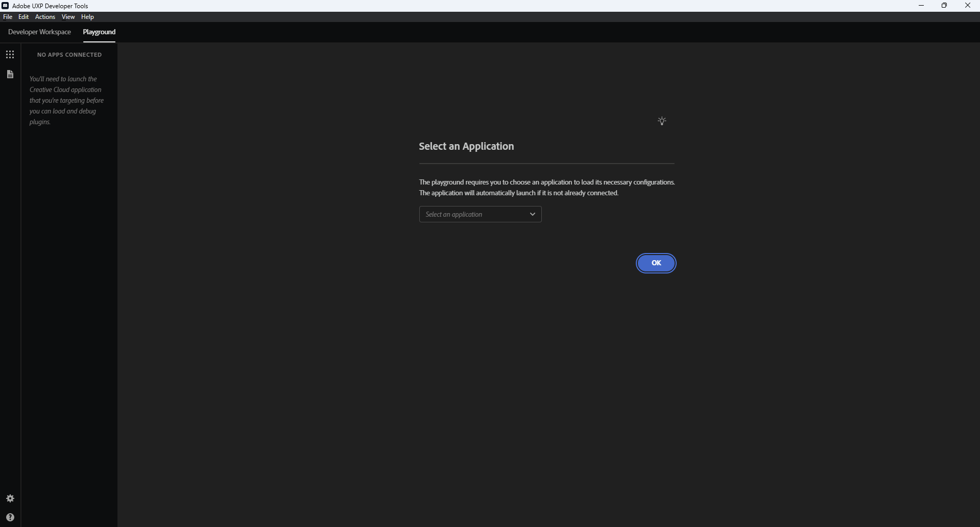
Task: Close the Adobe UXP Developer Tools window
Action: (968, 6)
